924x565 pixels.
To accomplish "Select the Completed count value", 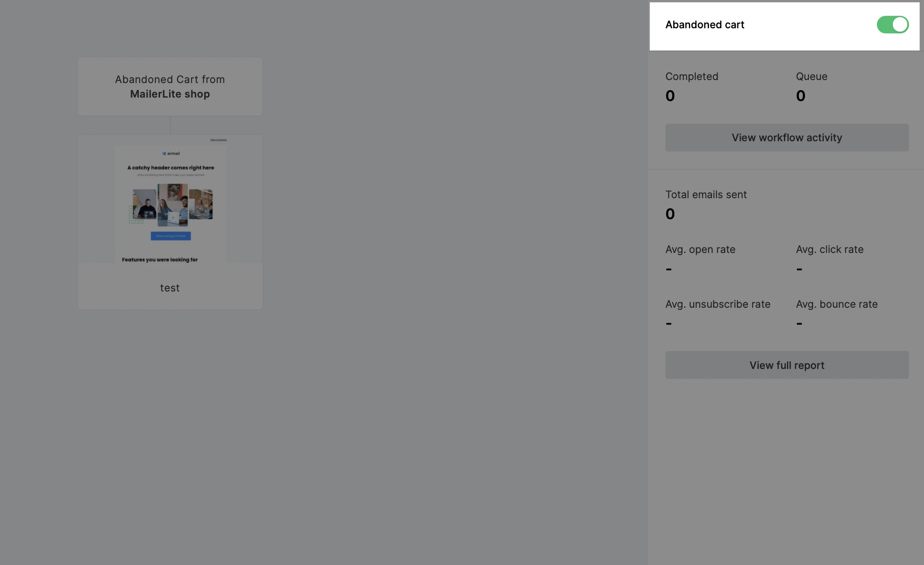I will (x=670, y=95).
